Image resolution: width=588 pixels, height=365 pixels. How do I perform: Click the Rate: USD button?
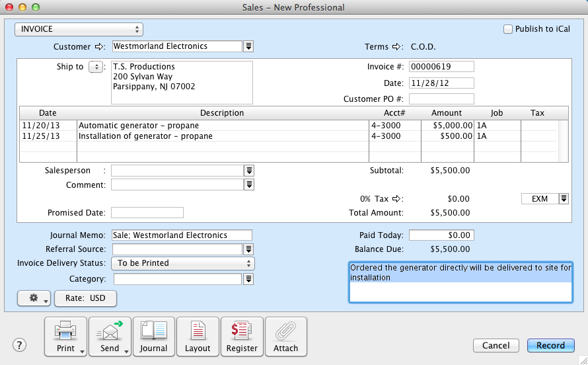pos(85,299)
